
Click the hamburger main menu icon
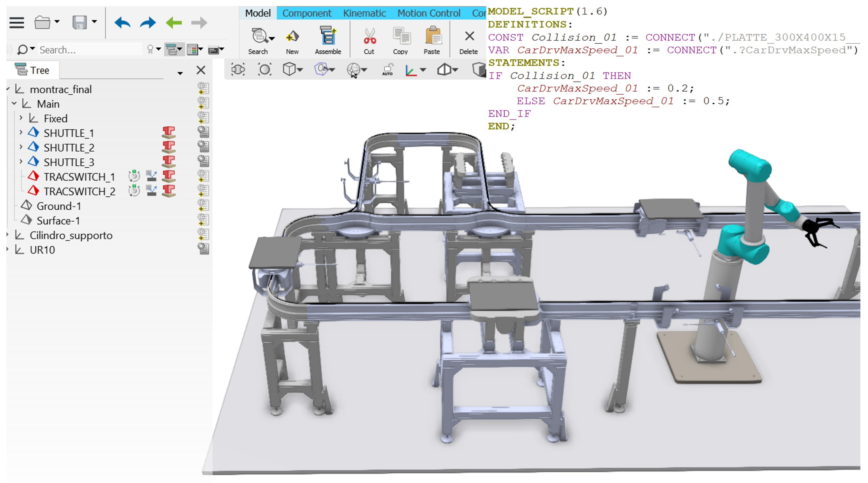click(x=17, y=23)
